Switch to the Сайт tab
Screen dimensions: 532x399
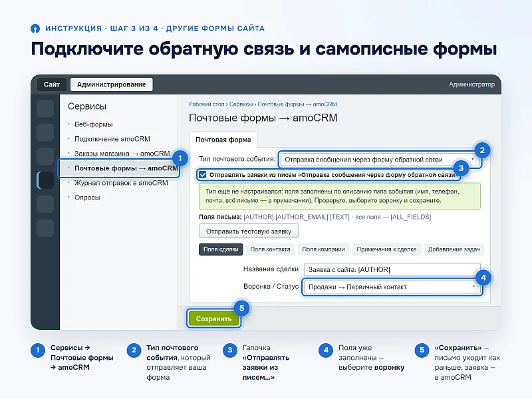[52, 84]
